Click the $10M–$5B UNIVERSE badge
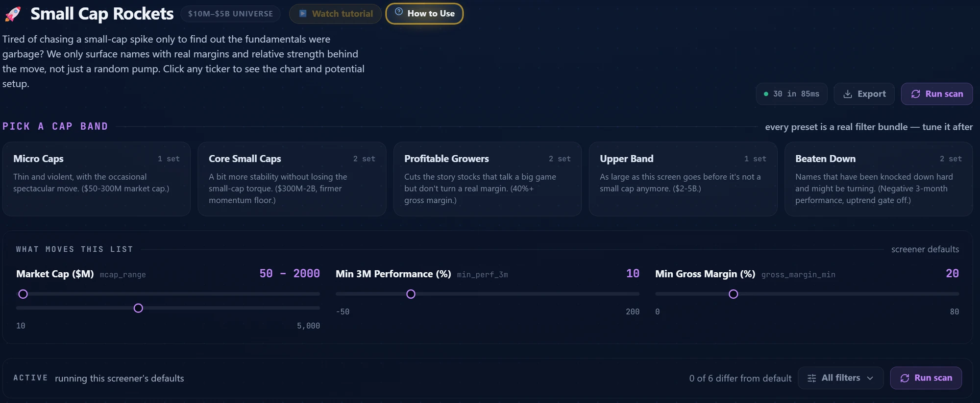The image size is (980, 403). pos(230,14)
